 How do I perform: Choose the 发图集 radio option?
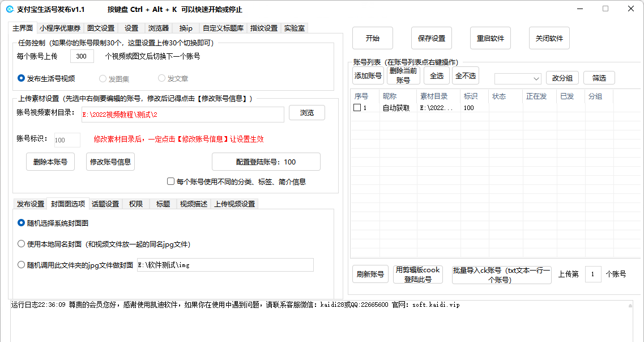click(114, 78)
